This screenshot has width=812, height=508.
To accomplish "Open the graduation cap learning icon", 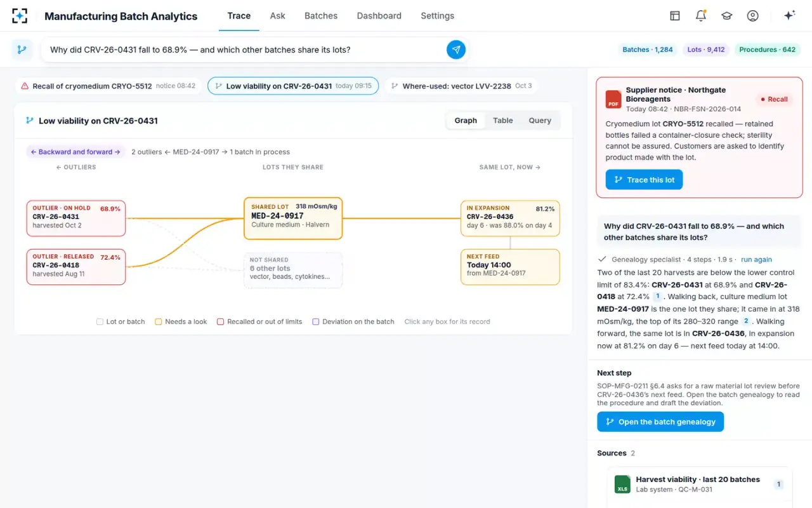I will 727,16.
